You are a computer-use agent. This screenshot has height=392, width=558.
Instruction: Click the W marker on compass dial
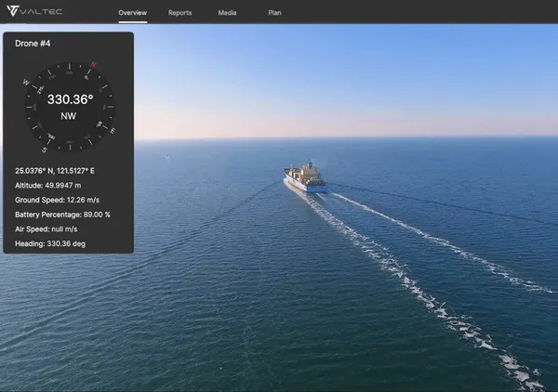point(26,82)
